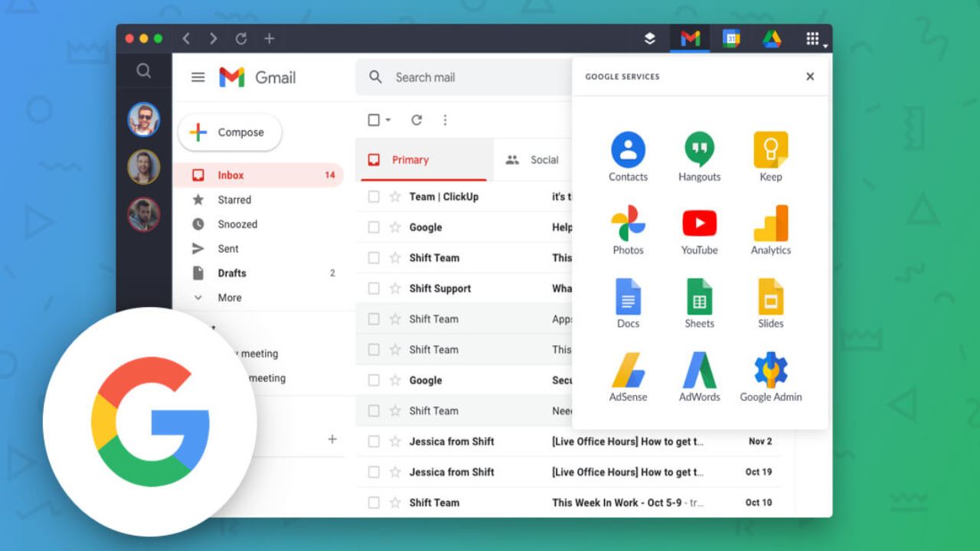Open Google Photos from services panel
Image resolution: width=980 pixels, height=551 pixels.
[x=628, y=224]
